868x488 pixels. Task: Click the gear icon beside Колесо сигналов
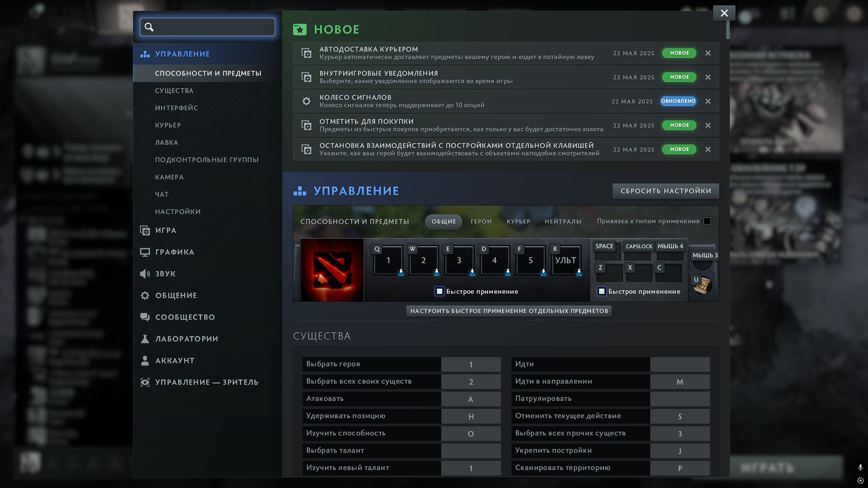point(306,101)
